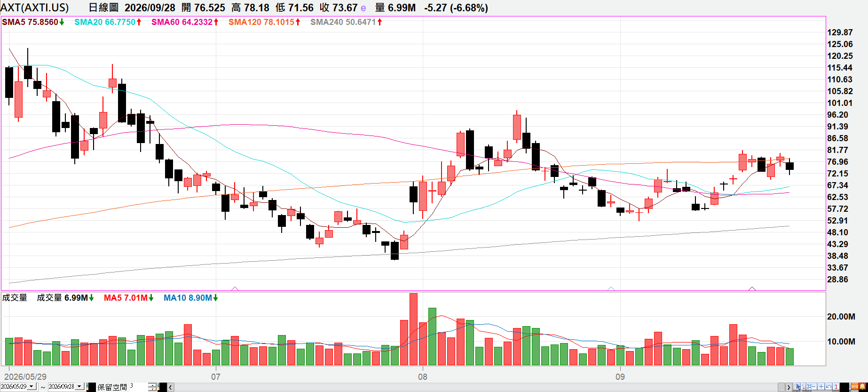This screenshot has width=868, height=392.
Task: Click the MA5 7.01M volume average label
Action: tap(129, 298)
